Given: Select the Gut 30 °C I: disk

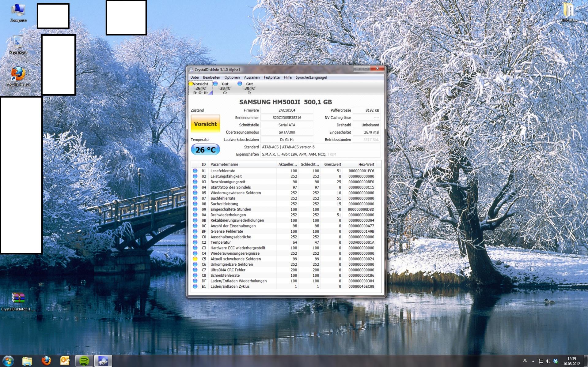Looking at the screenshot, I should [x=249, y=88].
